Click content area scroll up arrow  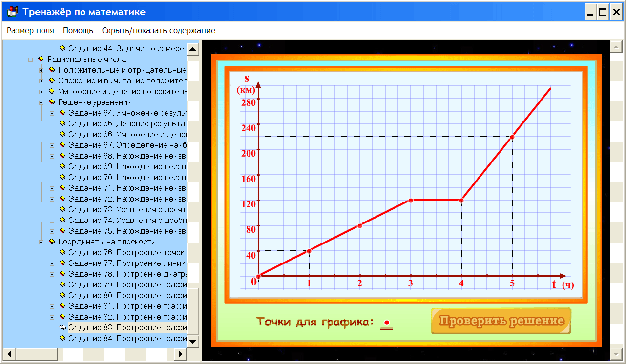tap(616, 47)
